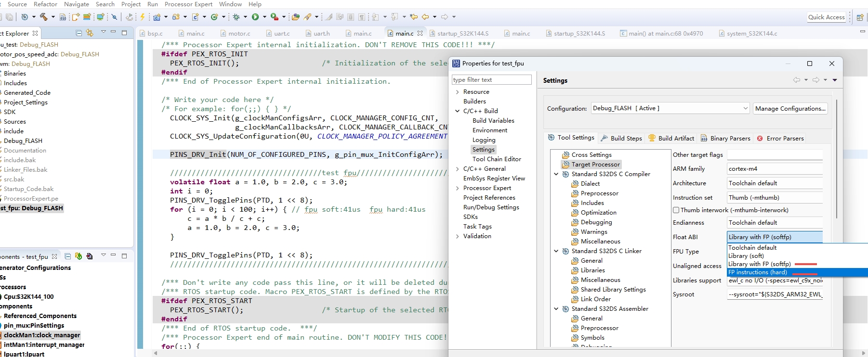The image size is (868, 357).
Task: Click Link with Editor icon in Project Explorer
Action: 90,33
